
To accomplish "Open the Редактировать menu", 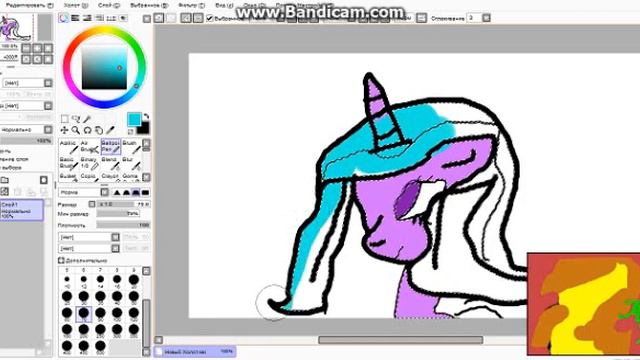I will click(29, 5).
